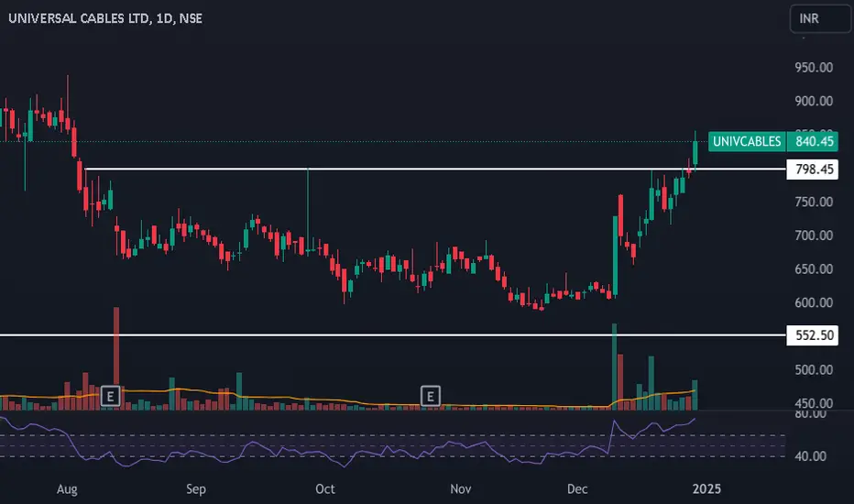Open the INR currency selector
Viewport: 854px width, 504px height.
click(820, 18)
